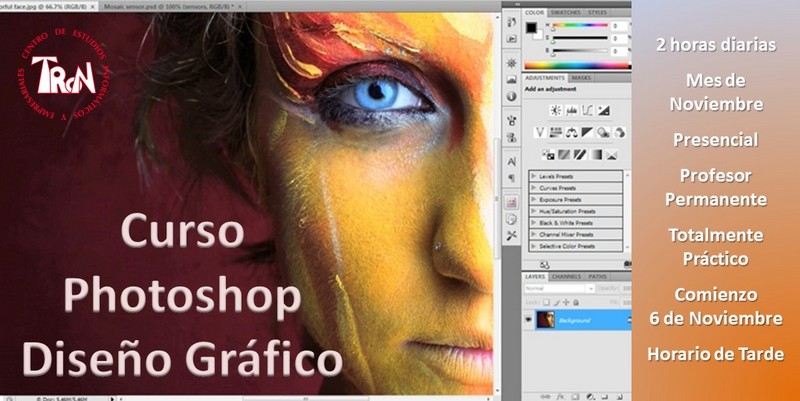
Task: Click the fx layer style icon
Action: pyautogui.click(x=560, y=396)
